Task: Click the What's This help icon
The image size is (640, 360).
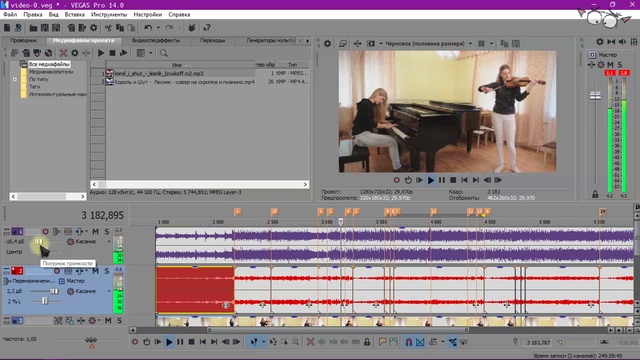Action: click(207, 28)
